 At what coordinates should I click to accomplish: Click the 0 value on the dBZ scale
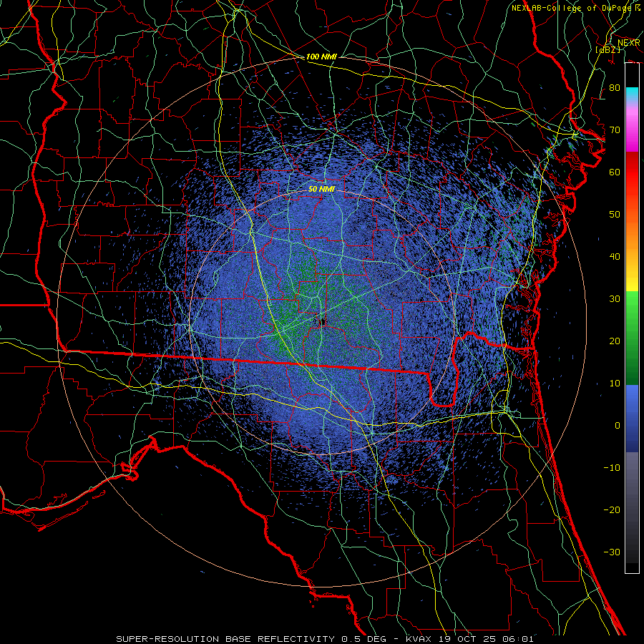pyautogui.click(x=618, y=426)
